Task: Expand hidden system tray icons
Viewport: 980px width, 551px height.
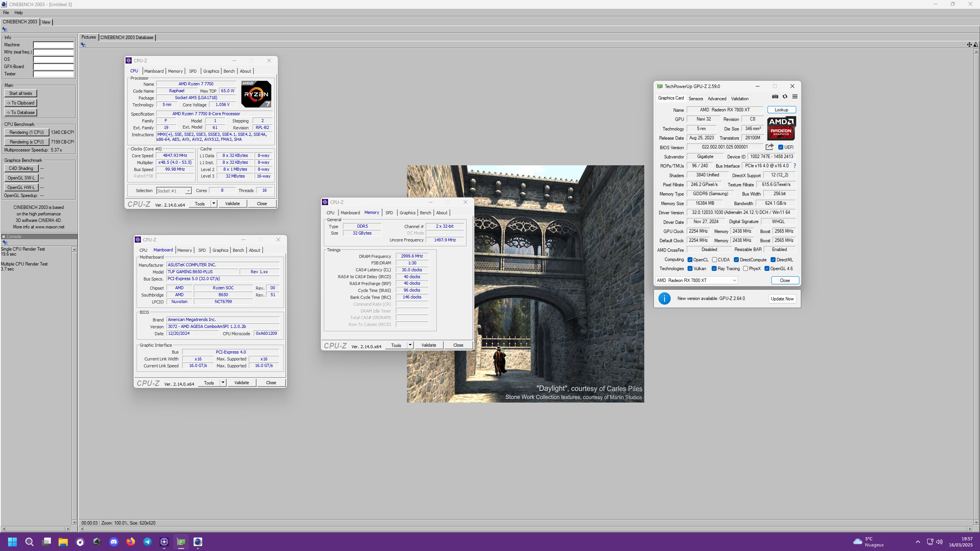Action: click(x=918, y=542)
